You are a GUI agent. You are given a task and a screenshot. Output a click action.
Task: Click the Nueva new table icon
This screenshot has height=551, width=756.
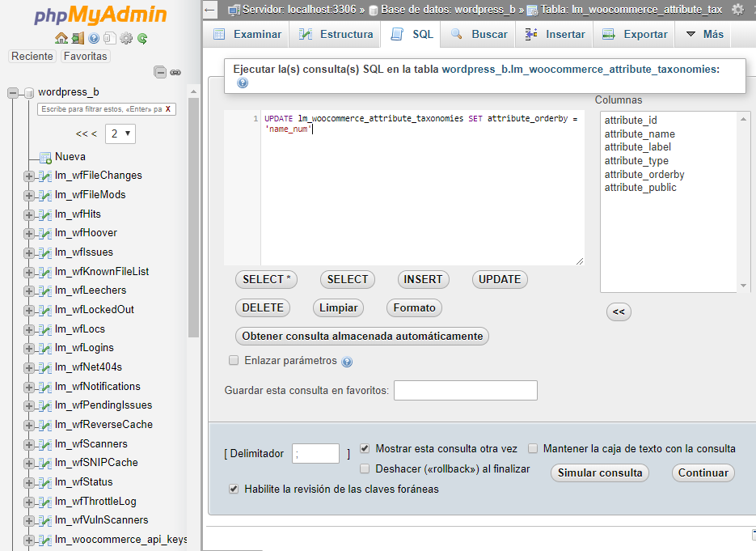click(46, 157)
